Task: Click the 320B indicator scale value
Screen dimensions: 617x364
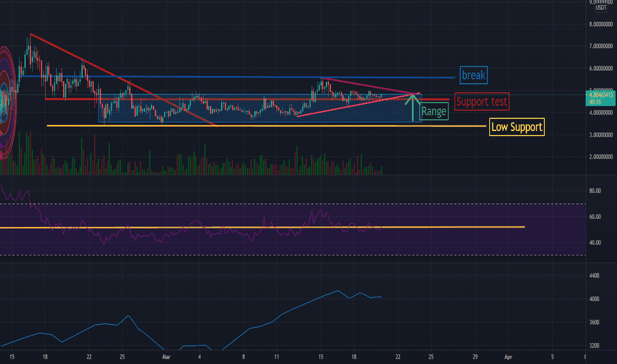Action: (594, 345)
